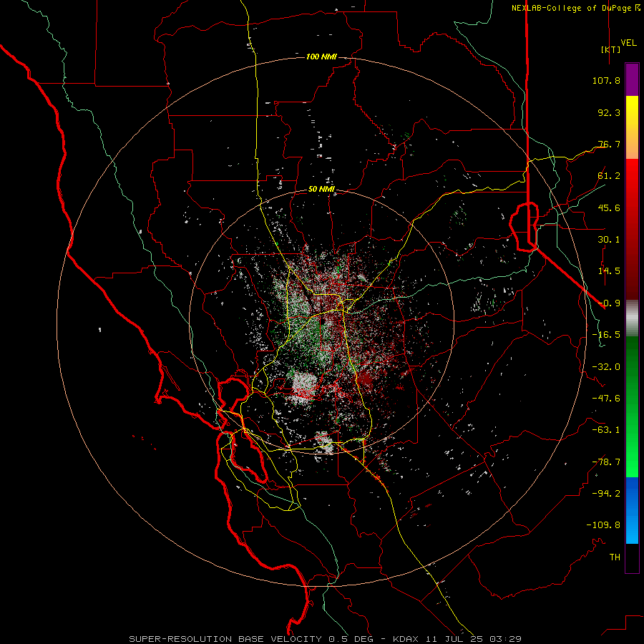Click the -63.1 velocity scale value

point(606,430)
